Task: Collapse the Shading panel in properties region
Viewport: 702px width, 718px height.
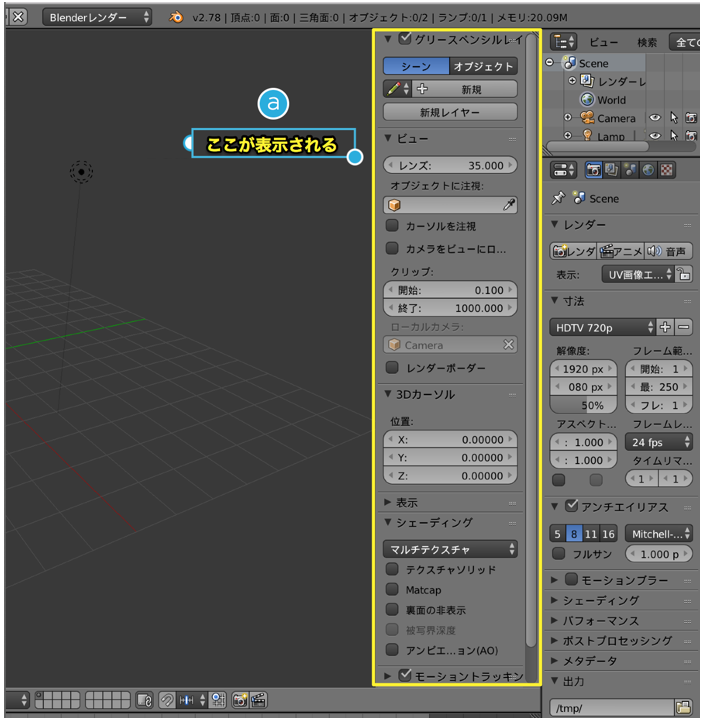Action: [x=388, y=522]
